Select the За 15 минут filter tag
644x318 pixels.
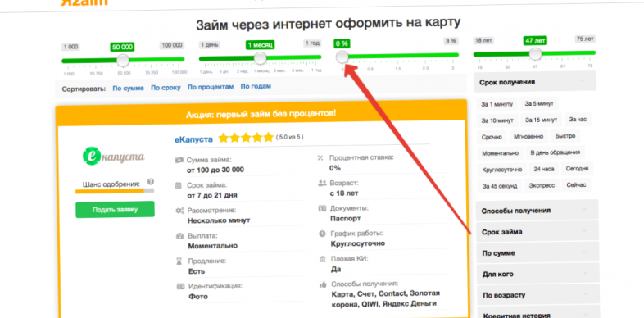(x=541, y=120)
